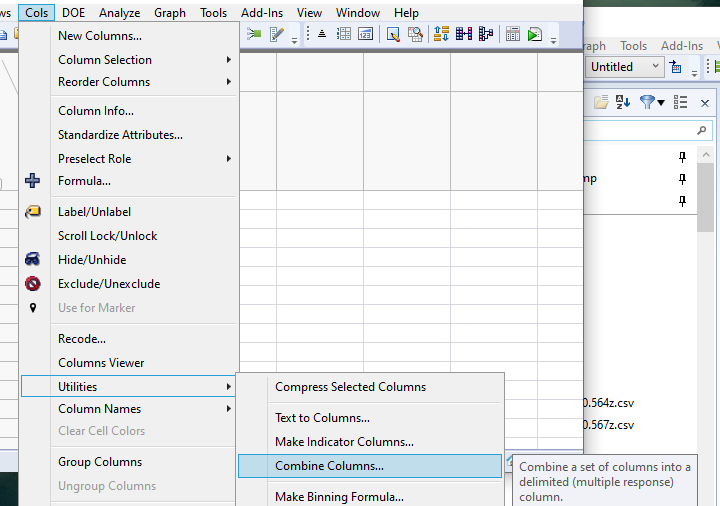The image size is (720, 506).
Task: Expand the Column Names submenu
Action: point(129,409)
